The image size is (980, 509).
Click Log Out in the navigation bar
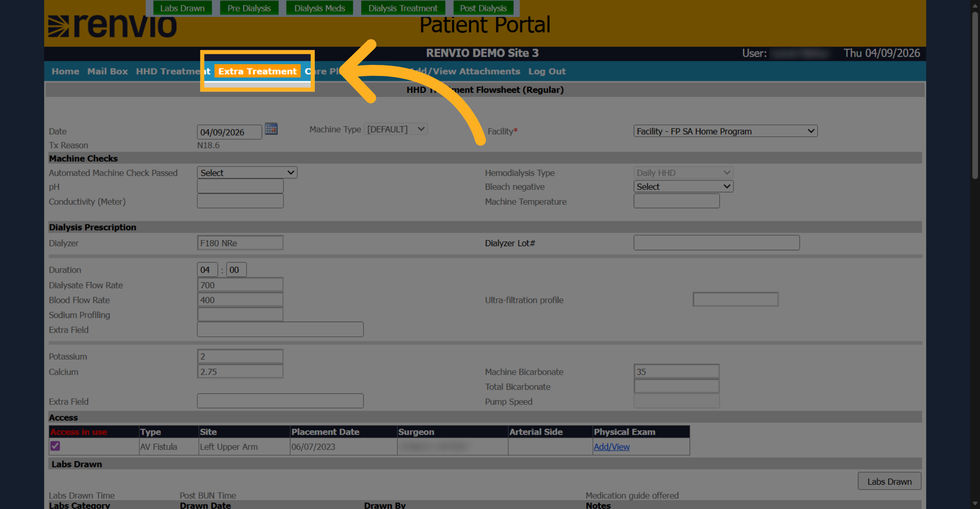click(547, 71)
